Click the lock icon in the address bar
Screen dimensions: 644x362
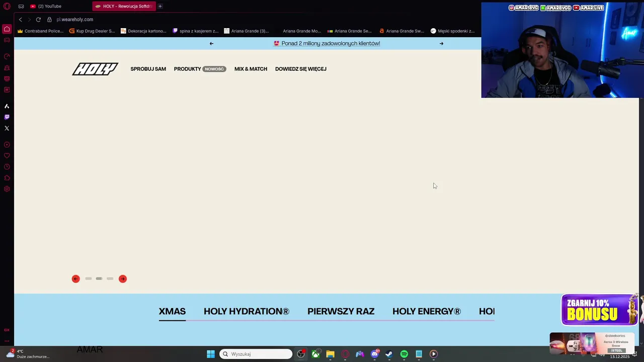pos(49,20)
